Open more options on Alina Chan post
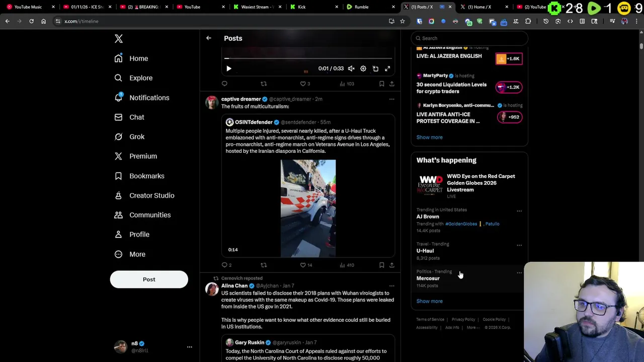Viewport: 644px width, 362px height. coord(392,286)
